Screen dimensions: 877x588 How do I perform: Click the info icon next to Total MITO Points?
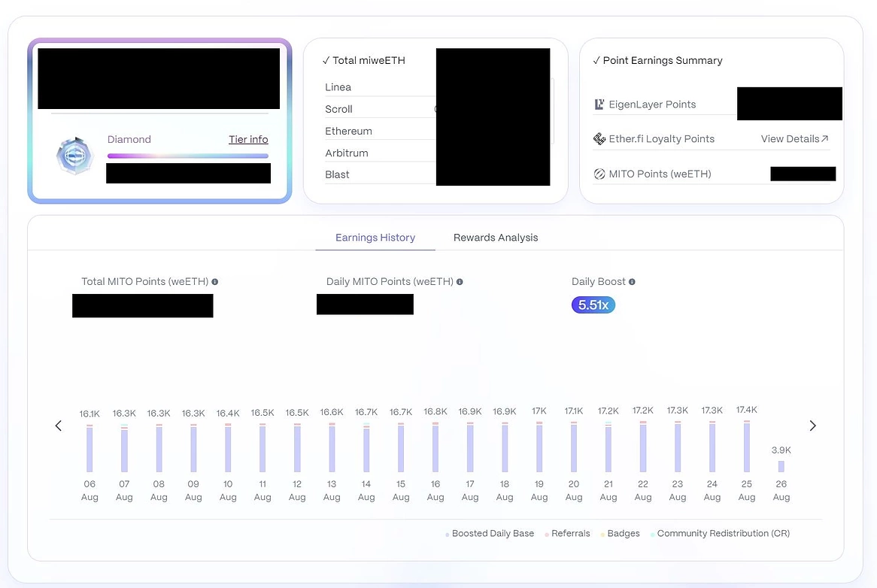point(215,282)
